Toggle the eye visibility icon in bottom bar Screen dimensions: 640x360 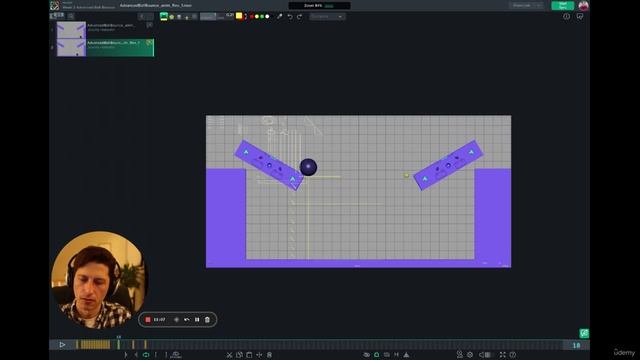click(x=367, y=355)
